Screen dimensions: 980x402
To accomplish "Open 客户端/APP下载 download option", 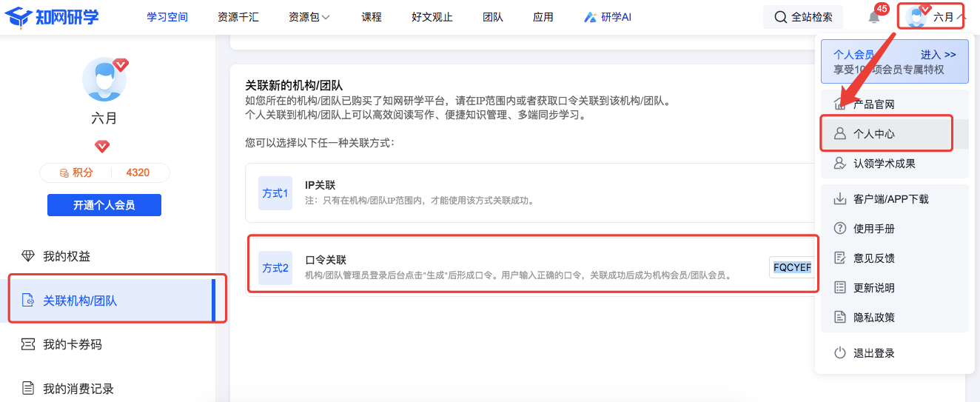I will point(890,199).
